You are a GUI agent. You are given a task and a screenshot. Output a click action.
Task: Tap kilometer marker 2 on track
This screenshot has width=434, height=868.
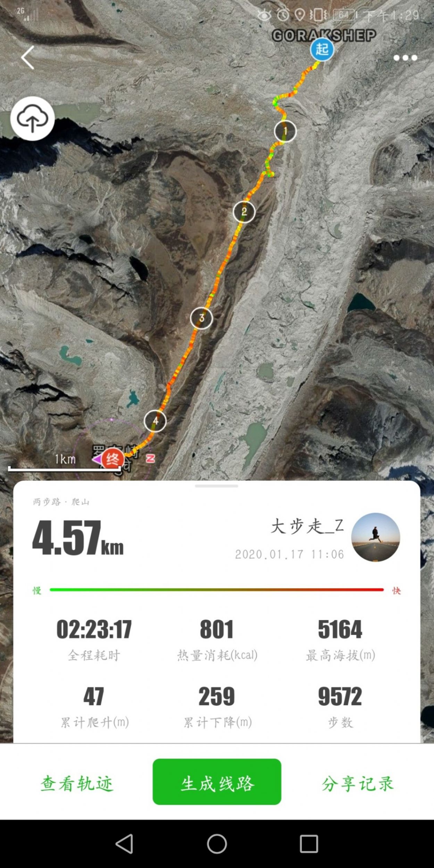click(244, 211)
